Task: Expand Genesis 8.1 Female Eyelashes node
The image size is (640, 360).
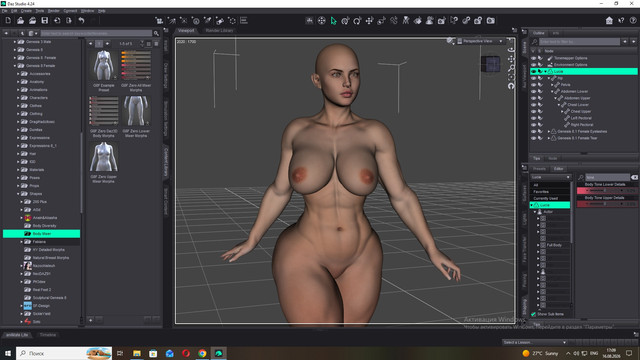Action: point(549,131)
